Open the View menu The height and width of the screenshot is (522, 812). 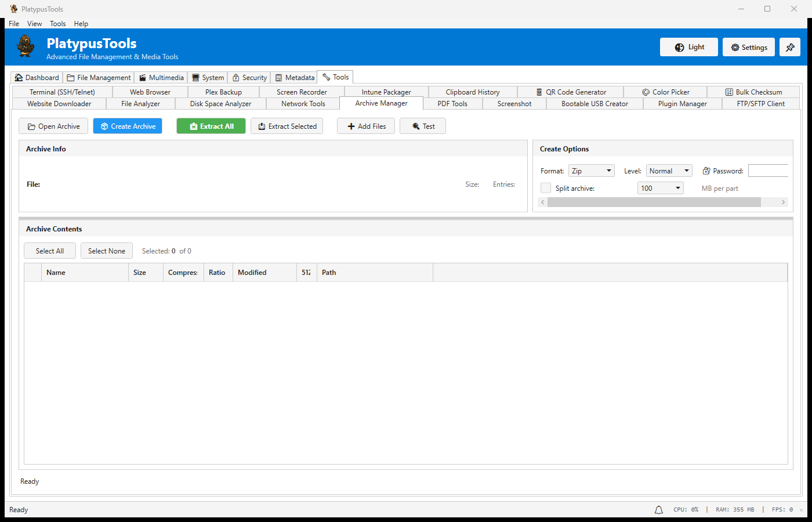(x=34, y=24)
